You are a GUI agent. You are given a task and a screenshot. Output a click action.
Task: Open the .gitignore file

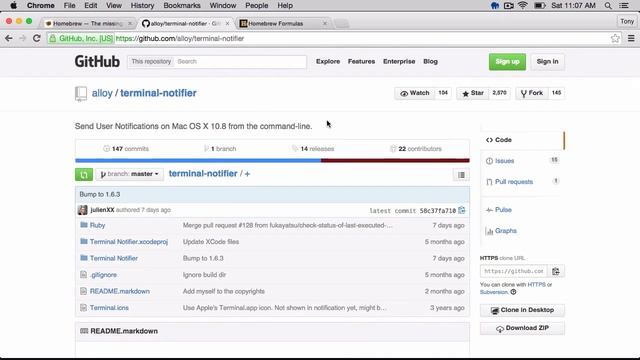coord(103,275)
